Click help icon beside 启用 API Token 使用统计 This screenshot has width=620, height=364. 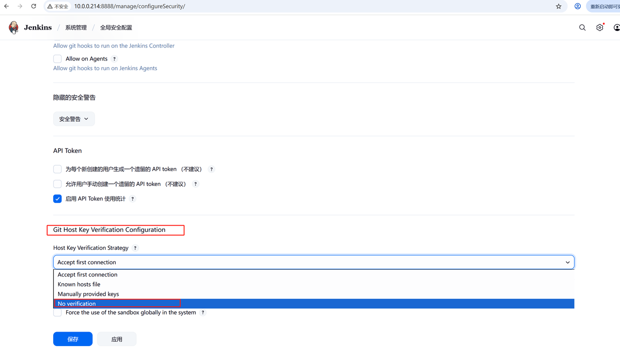coord(133,199)
